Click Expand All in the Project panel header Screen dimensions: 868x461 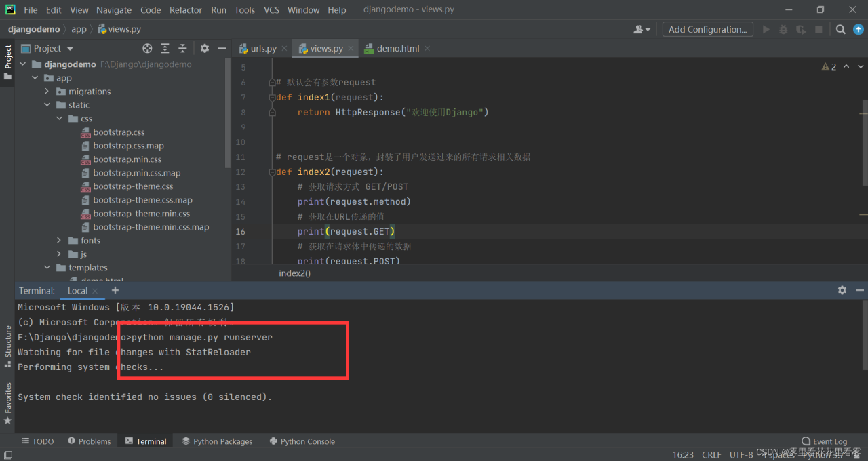tap(165, 48)
